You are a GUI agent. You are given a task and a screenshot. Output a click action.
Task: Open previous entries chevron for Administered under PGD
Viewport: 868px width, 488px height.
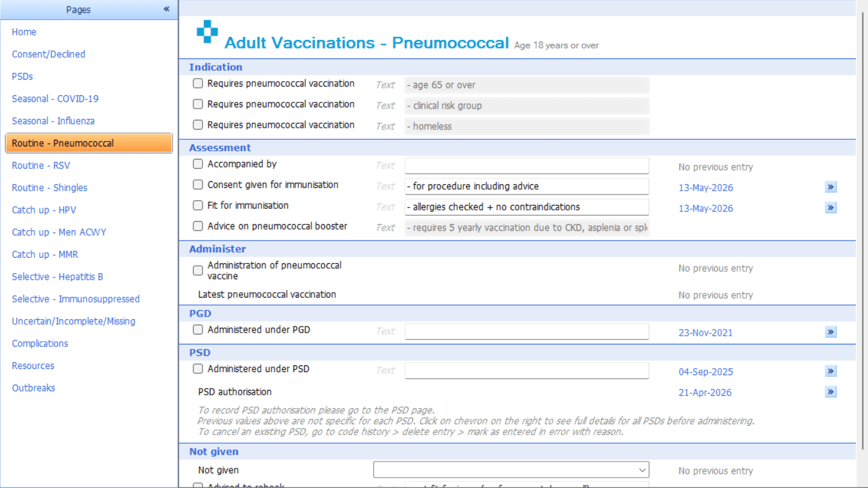(x=831, y=332)
